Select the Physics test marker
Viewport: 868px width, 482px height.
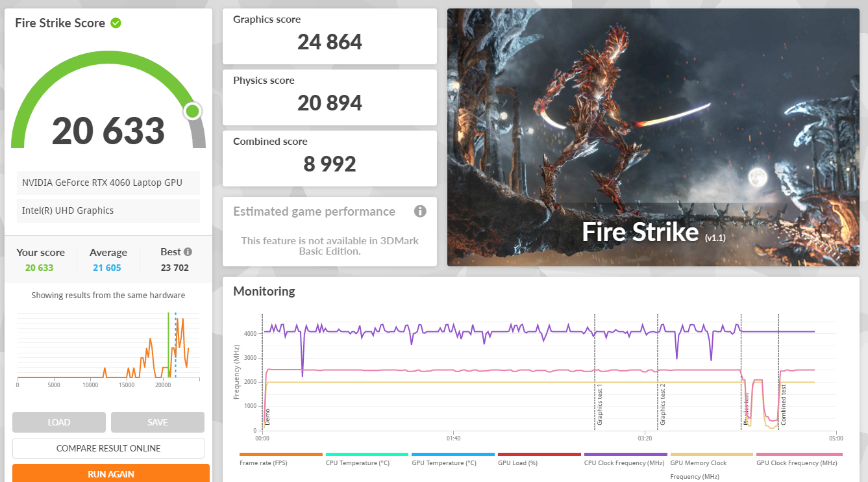pos(746,409)
